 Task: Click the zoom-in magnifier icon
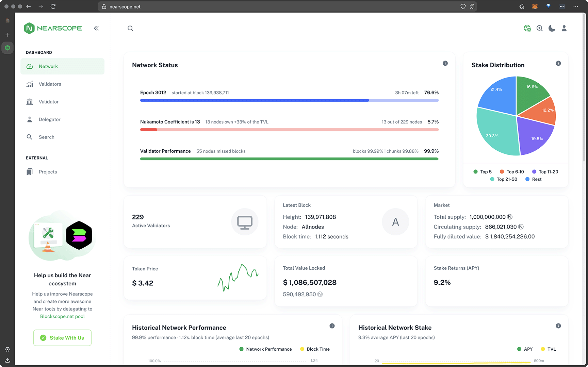click(539, 28)
